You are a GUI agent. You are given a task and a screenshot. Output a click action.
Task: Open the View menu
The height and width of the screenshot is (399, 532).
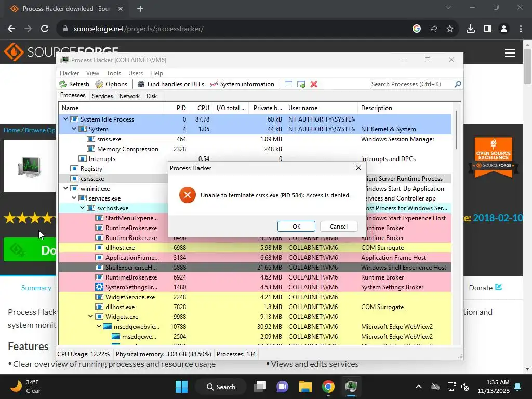[92, 73]
